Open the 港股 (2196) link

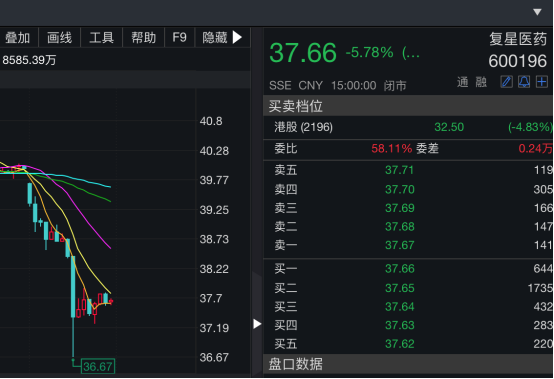(303, 127)
